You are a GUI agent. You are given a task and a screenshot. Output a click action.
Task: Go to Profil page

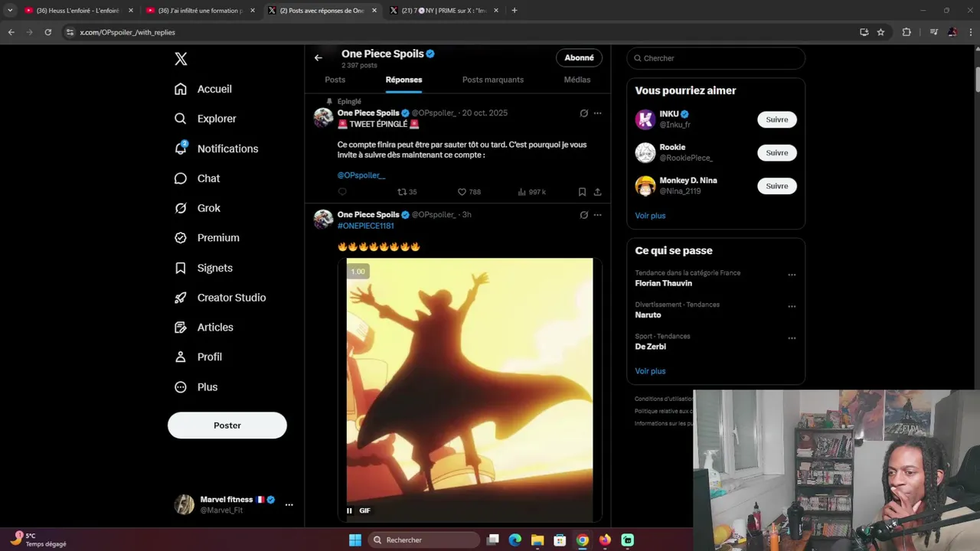(198, 357)
